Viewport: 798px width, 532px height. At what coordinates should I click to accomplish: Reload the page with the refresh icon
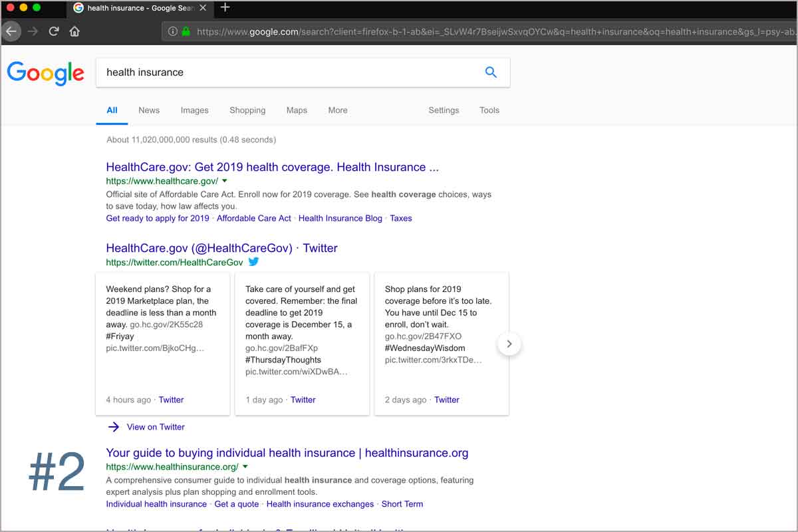pyautogui.click(x=55, y=31)
